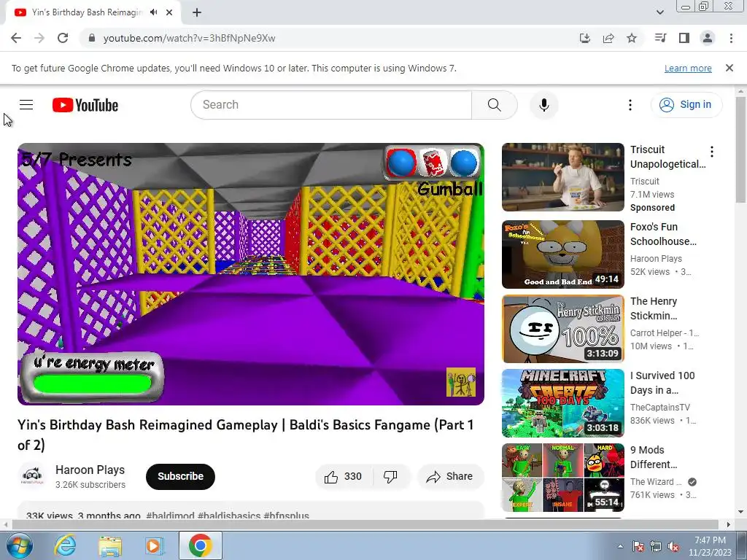Image resolution: width=747 pixels, height=560 pixels.
Task: Open the Triscuit sponsored video thumbnail
Action: click(x=562, y=176)
